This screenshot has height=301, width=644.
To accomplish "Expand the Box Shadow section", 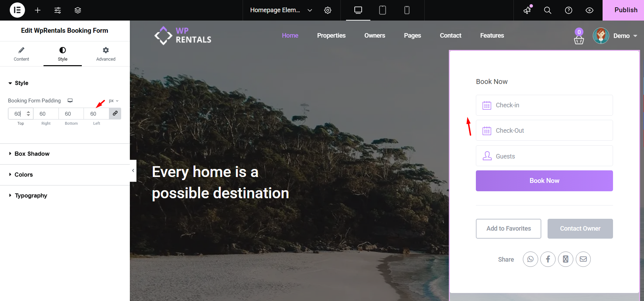I will tap(32, 154).
